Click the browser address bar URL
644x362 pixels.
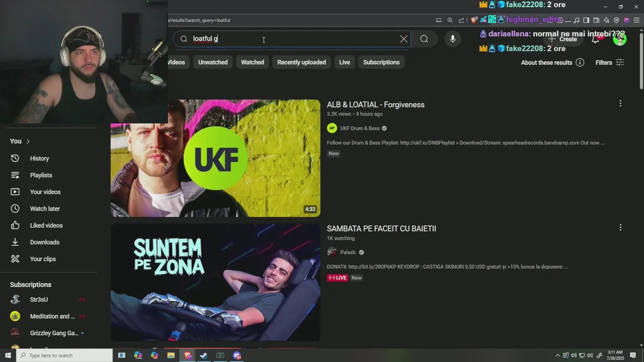pos(200,20)
